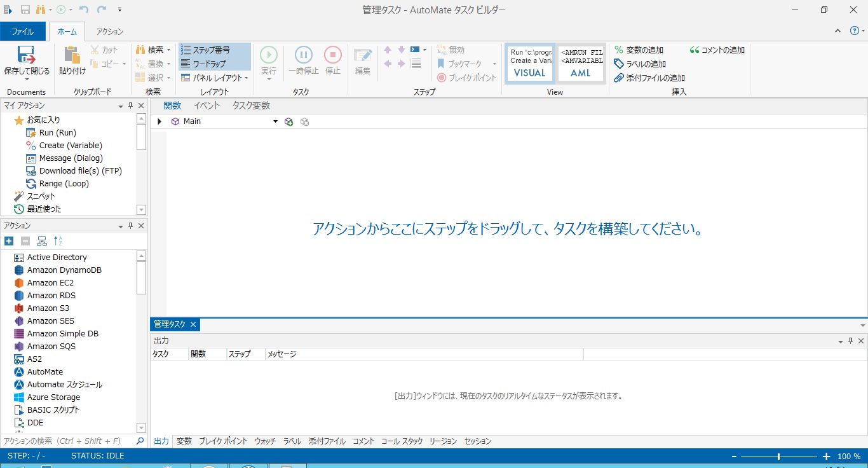Click ラベルの追加 add label
Viewport: 868px width, 468px height.
[x=640, y=64]
